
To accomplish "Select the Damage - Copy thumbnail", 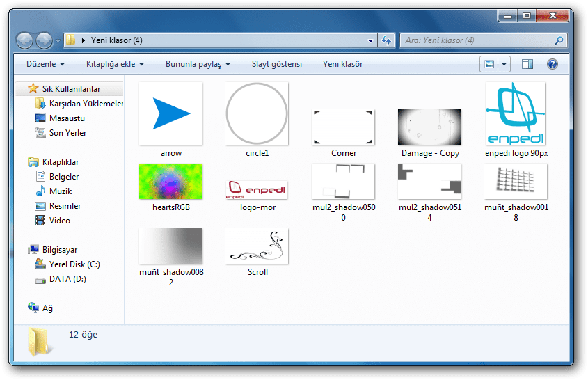I will point(429,127).
